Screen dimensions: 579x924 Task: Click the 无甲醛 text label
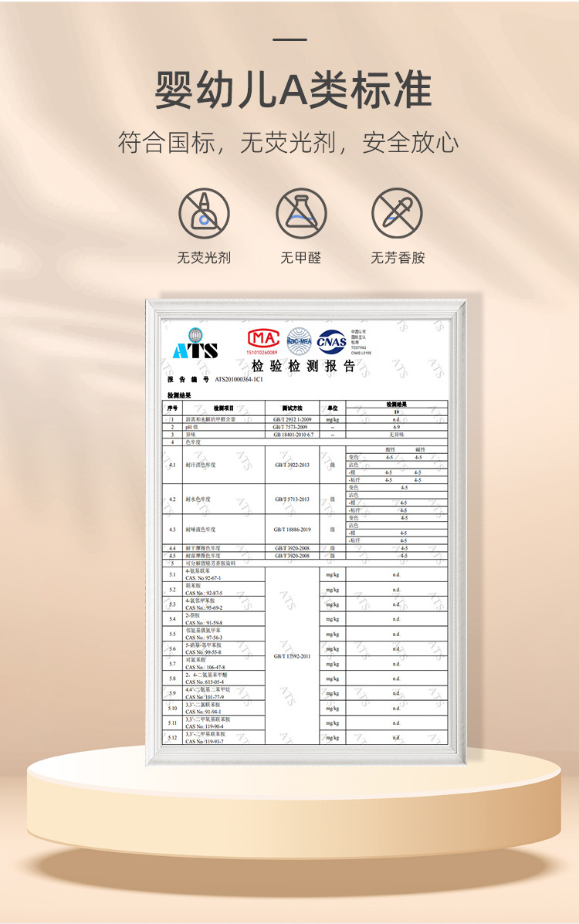(301, 258)
